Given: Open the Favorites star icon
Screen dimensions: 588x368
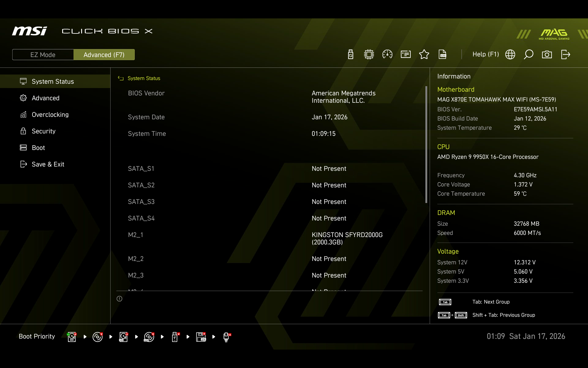Looking at the screenshot, I should 424,55.
